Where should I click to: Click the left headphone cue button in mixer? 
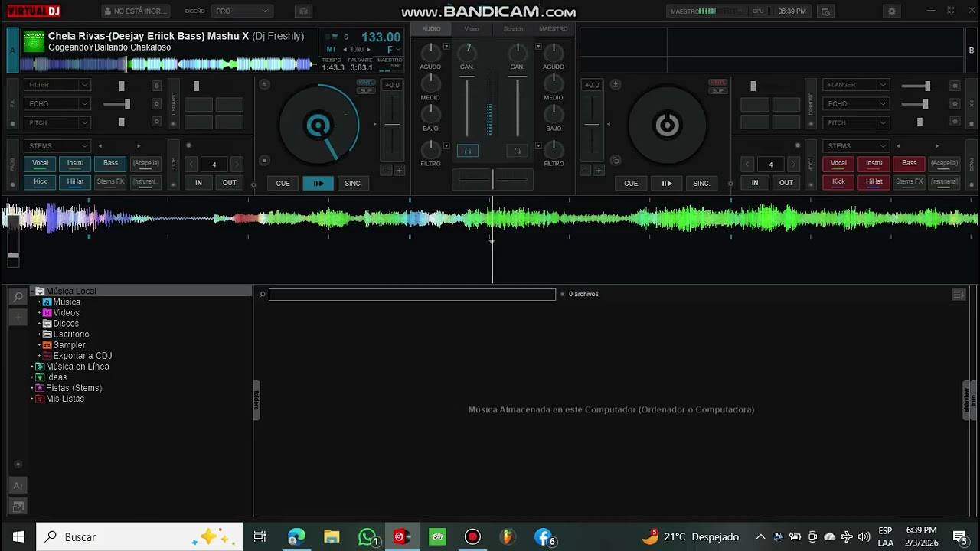tap(468, 152)
